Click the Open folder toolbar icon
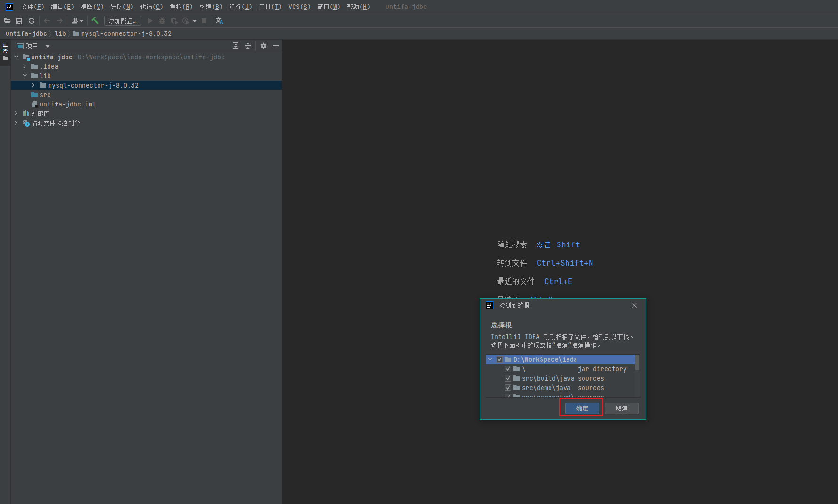The width and height of the screenshot is (838, 504). [x=7, y=21]
